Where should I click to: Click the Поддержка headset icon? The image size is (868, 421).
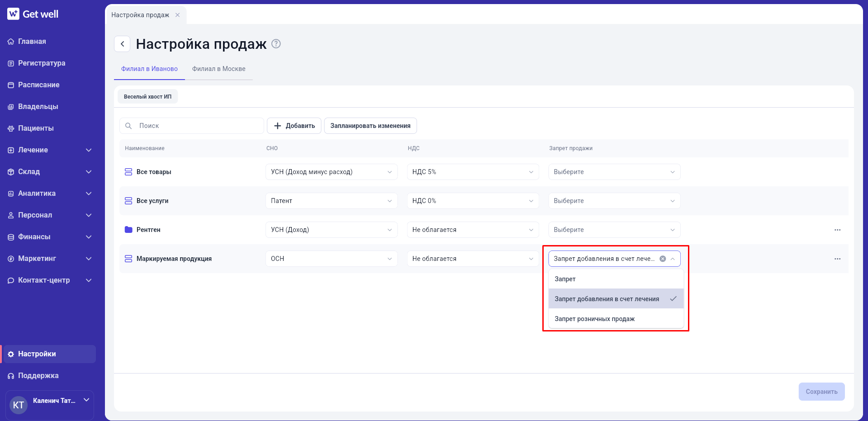[11, 376]
